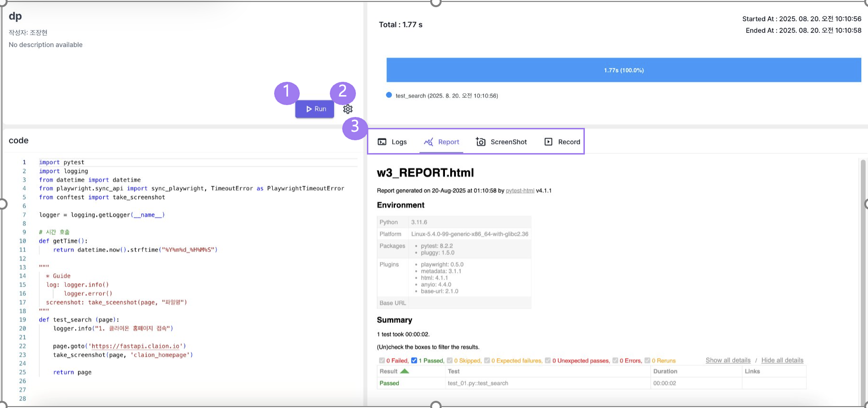Viewport: 868px width, 408px height.
Task: Expand the Passed test_search result row
Action: (x=389, y=383)
